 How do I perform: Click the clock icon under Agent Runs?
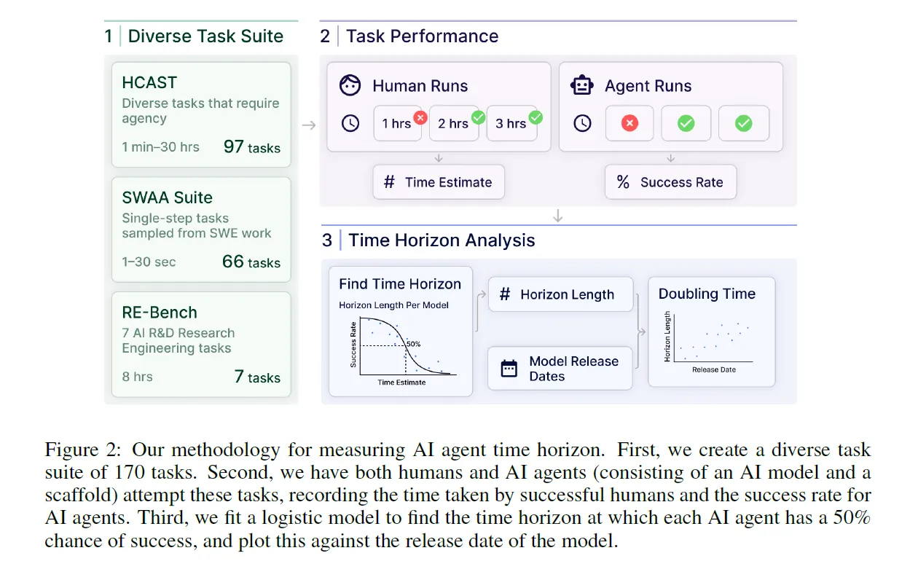(x=582, y=123)
